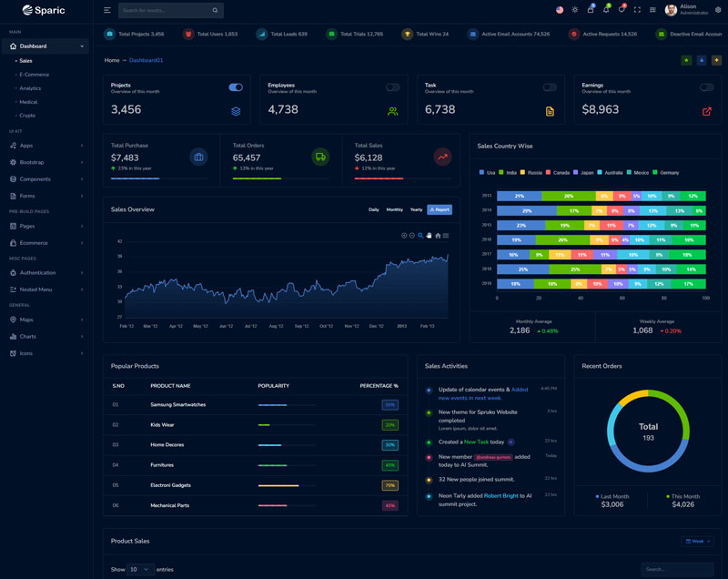Switch theme using the sun icon

click(574, 10)
